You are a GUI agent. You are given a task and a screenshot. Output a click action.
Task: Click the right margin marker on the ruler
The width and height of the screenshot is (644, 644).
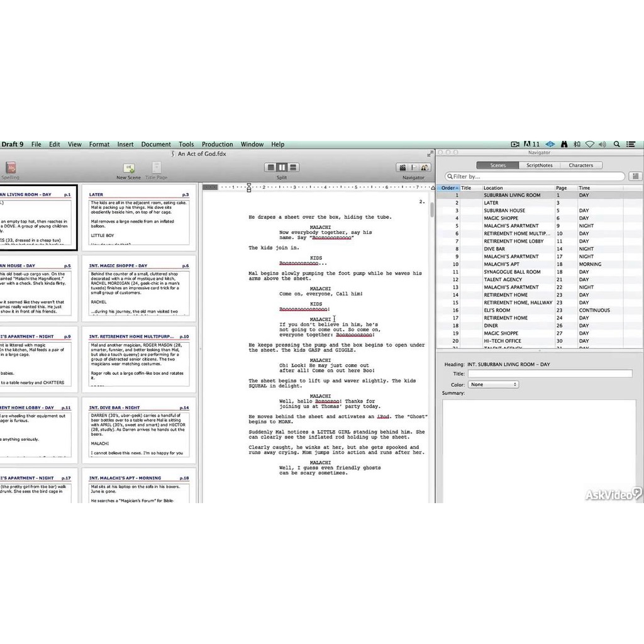point(433,187)
